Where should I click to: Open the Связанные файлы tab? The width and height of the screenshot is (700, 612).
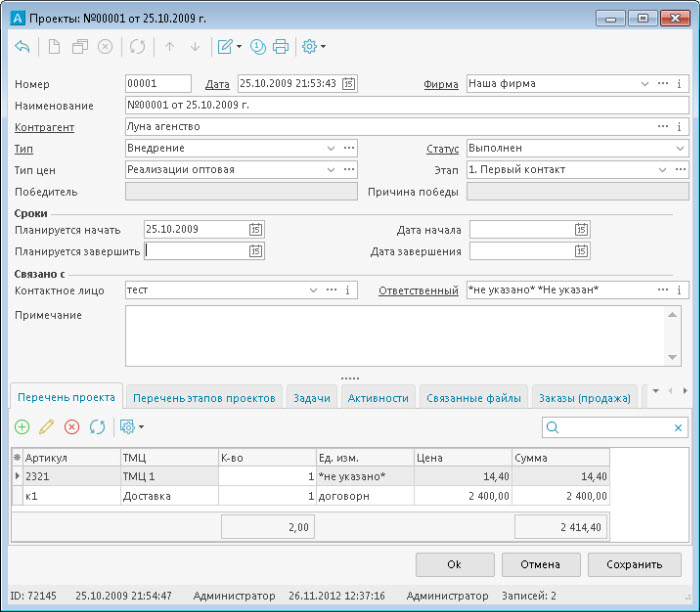[x=473, y=398]
